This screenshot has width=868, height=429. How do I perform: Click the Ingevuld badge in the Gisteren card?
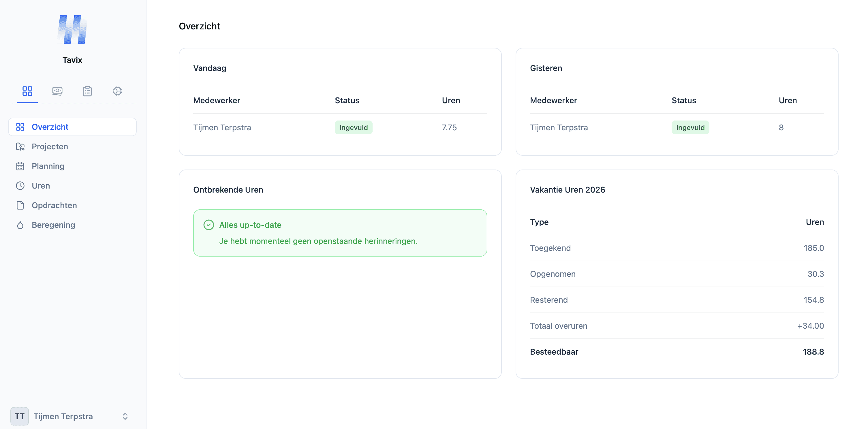(x=690, y=127)
